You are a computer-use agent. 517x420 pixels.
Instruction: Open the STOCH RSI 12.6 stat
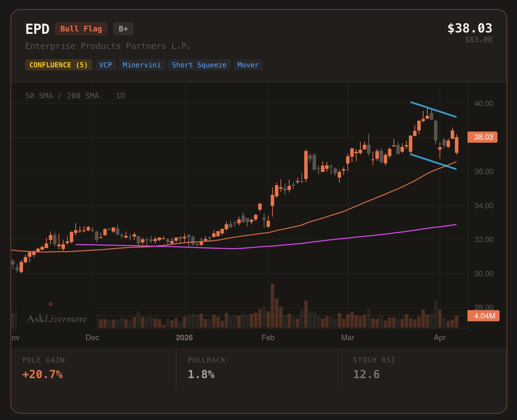pos(366,374)
